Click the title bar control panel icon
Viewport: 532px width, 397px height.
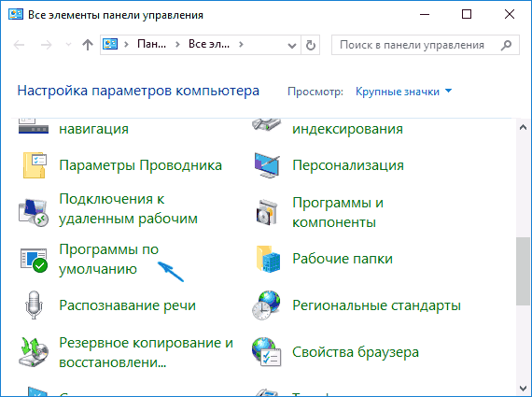pos(16,15)
